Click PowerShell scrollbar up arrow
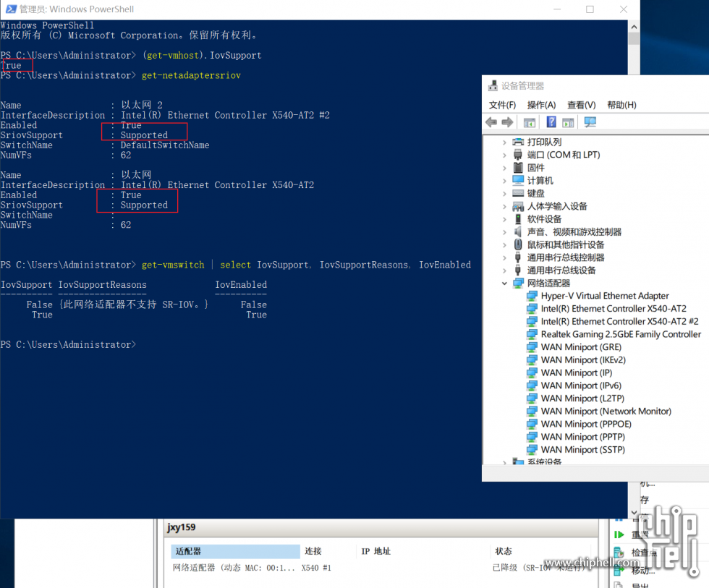 (634, 27)
